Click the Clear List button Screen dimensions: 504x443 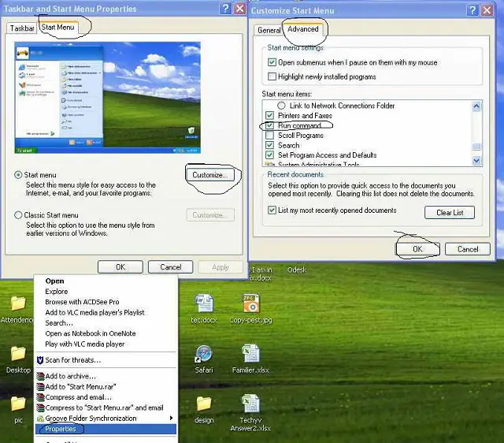tap(450, 213)
